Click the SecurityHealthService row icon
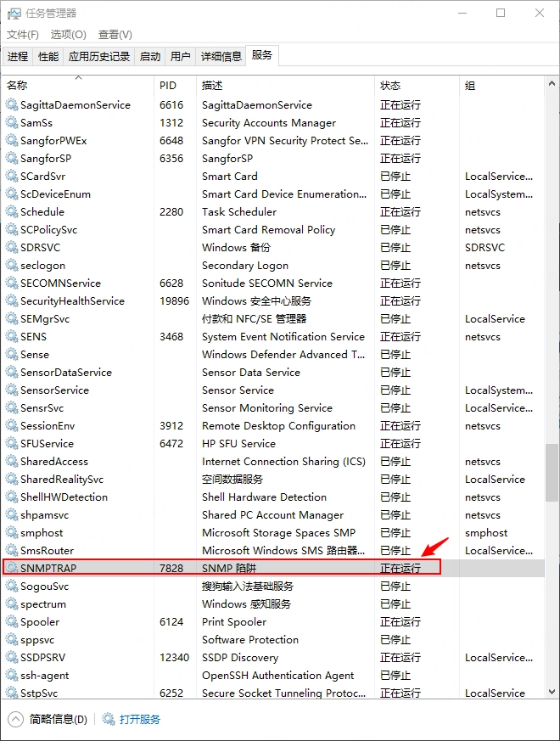 12,300
